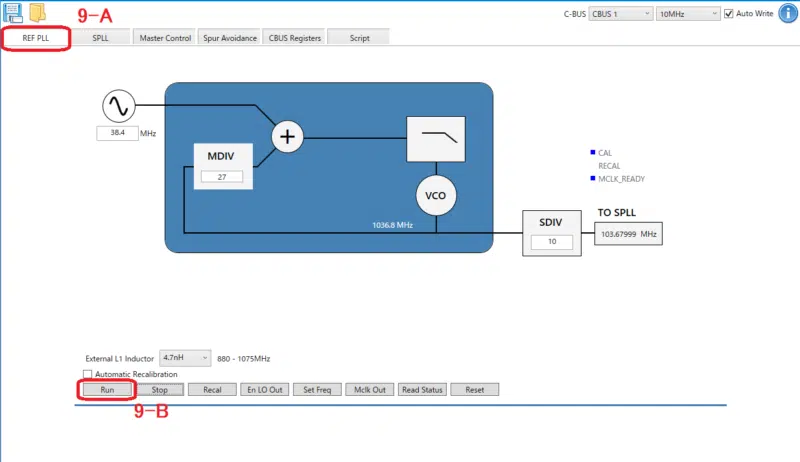Open the Spur Avoidance tab
This screenshot has height=462, width=800.
pyautogui.click(x=231, y=37)
